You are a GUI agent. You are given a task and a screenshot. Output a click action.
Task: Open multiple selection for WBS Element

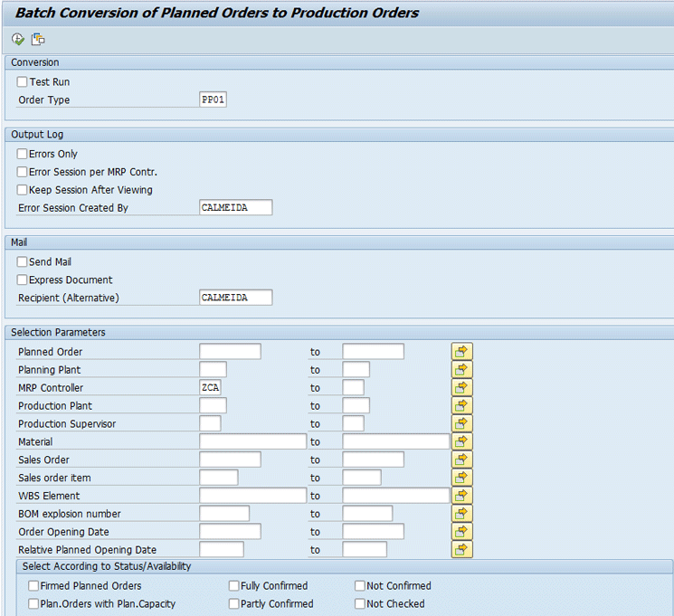pos(462,496)
